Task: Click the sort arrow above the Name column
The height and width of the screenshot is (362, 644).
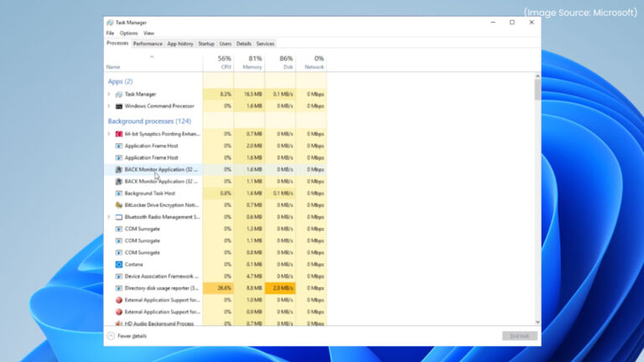Action: pos(152,57)
